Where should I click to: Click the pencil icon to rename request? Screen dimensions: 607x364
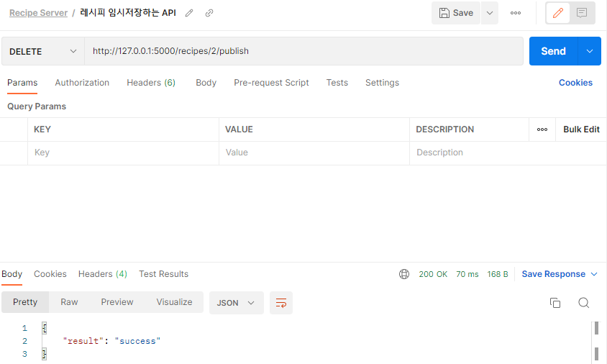189,13
